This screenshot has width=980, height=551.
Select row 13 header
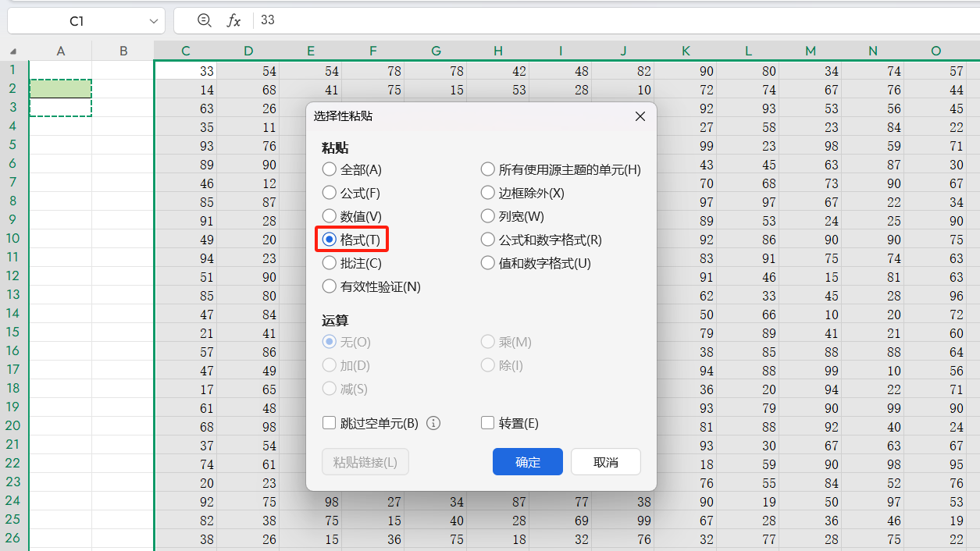click(13, 295)
